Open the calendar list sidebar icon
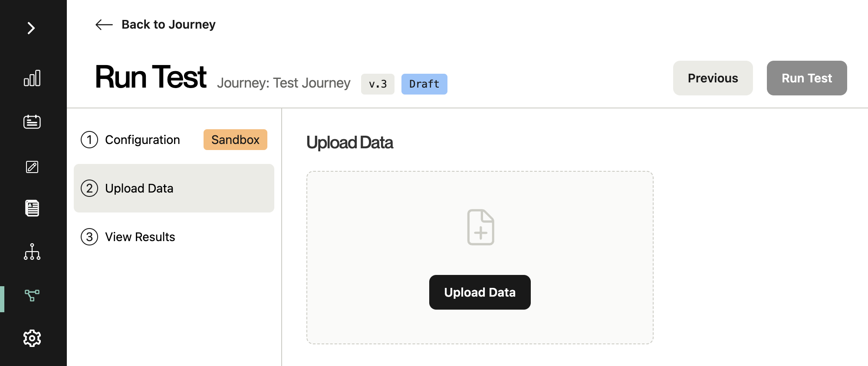Image resolution: width=868 pixels, height=366 pixels. click(32, 122)
